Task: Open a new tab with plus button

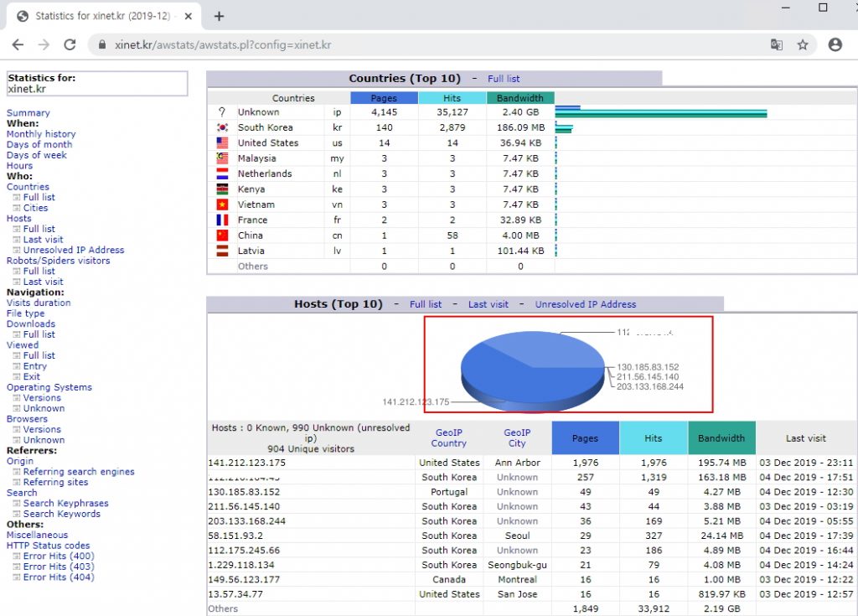Action: click(x=220, y=16)
